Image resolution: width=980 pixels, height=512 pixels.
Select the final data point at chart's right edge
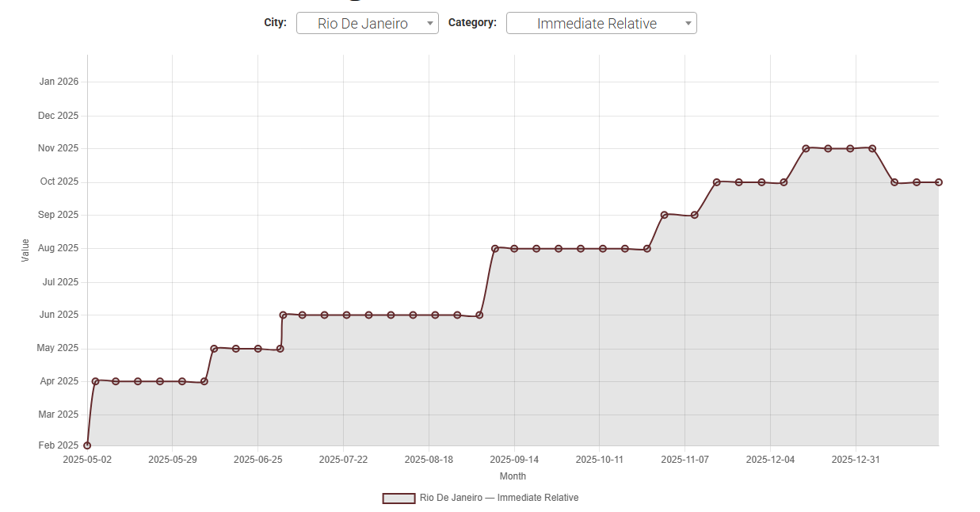pyautogui.click(x=938, y=182)
